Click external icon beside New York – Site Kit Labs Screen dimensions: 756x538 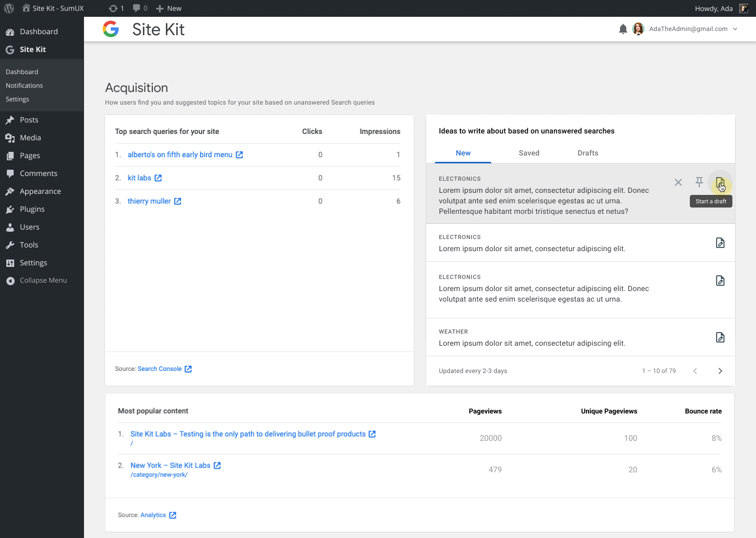click(x=217, y=465)
